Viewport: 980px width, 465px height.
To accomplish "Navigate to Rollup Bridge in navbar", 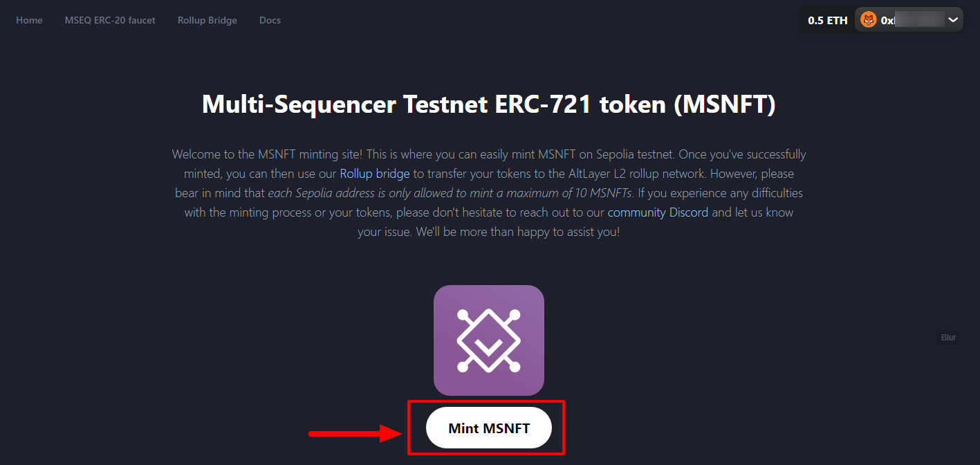I will click(207, 20).
